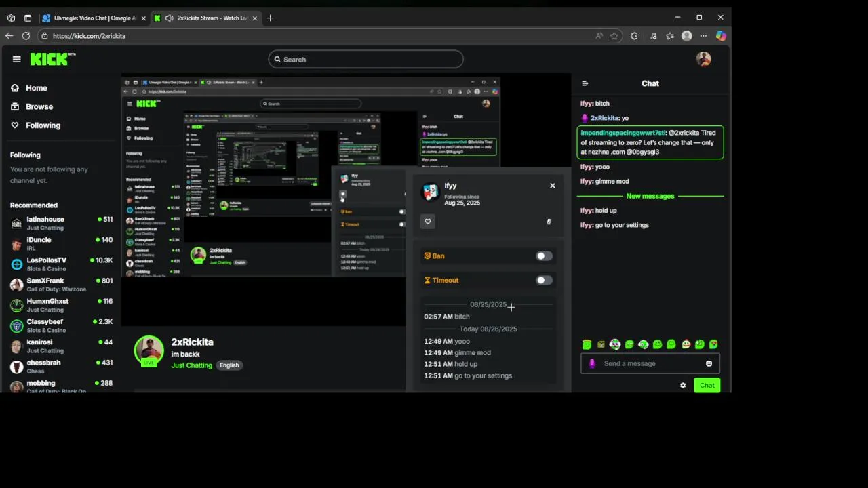This screenshot has height=488, width=868.
Task: Open chessbrah recommended channel
Action: [x=61, y=367]
